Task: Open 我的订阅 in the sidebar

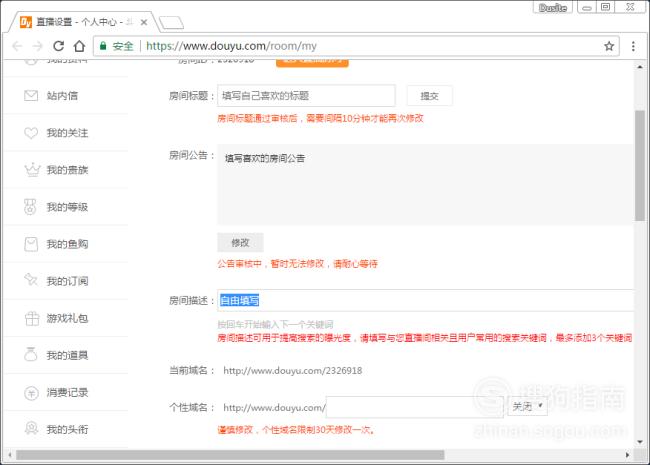Action: pos(67,281)
